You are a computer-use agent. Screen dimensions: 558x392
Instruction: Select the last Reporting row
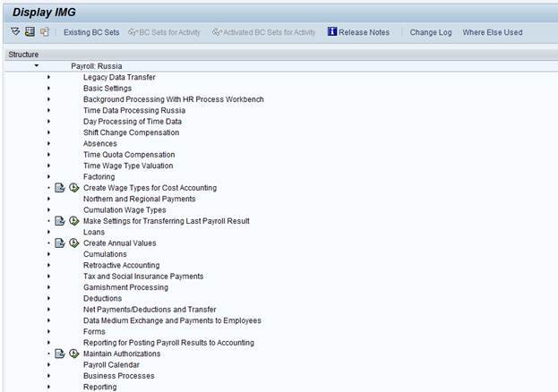(99, 387)
